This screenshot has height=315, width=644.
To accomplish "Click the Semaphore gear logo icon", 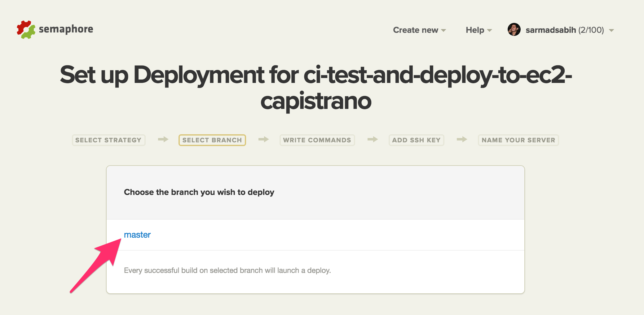I will [x=26, y=30].
